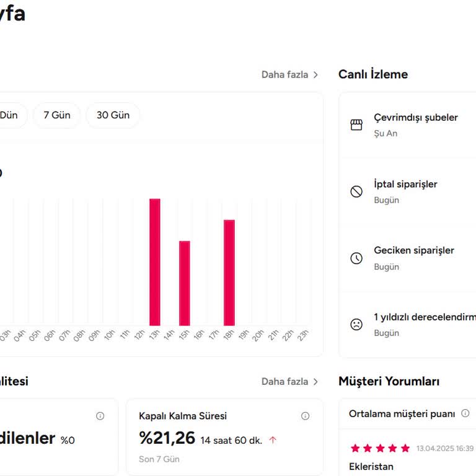Click the offline branches store icon

tap(356, 125)
